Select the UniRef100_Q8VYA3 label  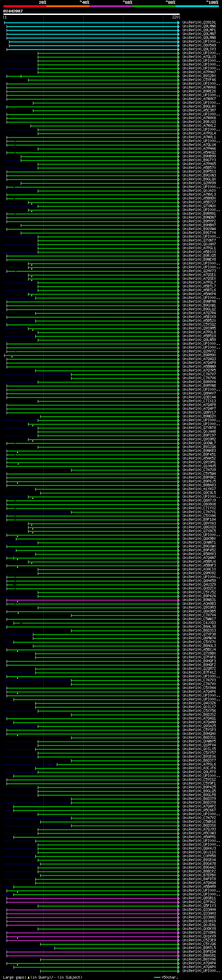click(x=199, y=524)
